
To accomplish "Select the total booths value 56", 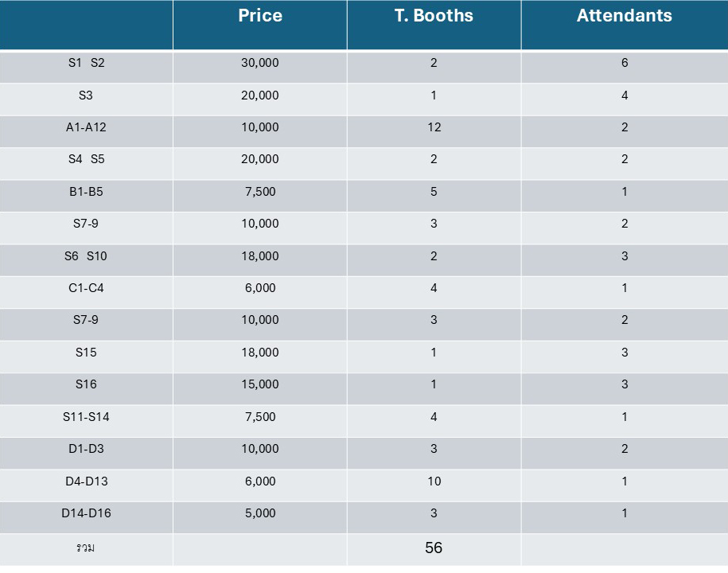I will click(434, 548).
